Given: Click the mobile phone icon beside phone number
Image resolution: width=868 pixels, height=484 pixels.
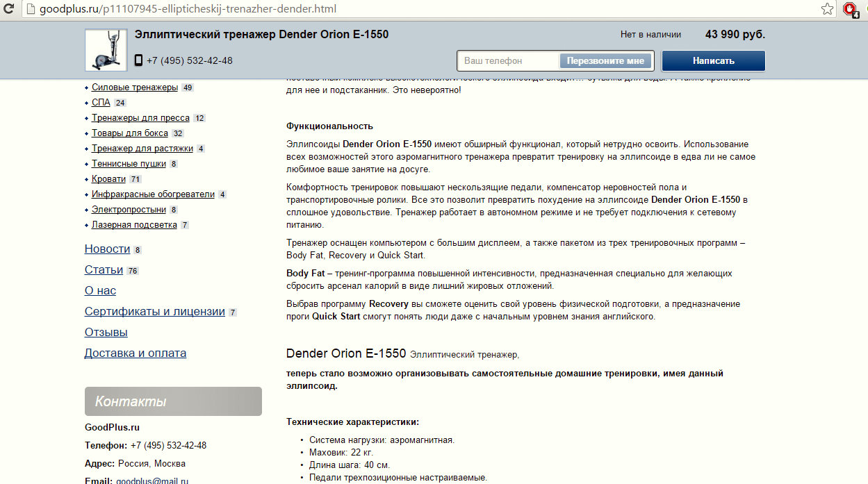Looking at the screenshot, I should (138, 60).
